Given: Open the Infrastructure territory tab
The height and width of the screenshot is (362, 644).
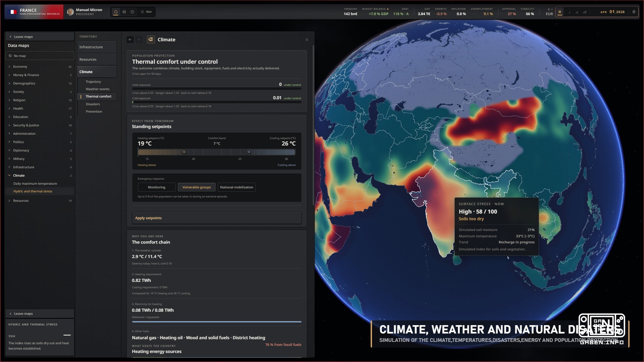Looking at the screenshot, I should 97,47.
